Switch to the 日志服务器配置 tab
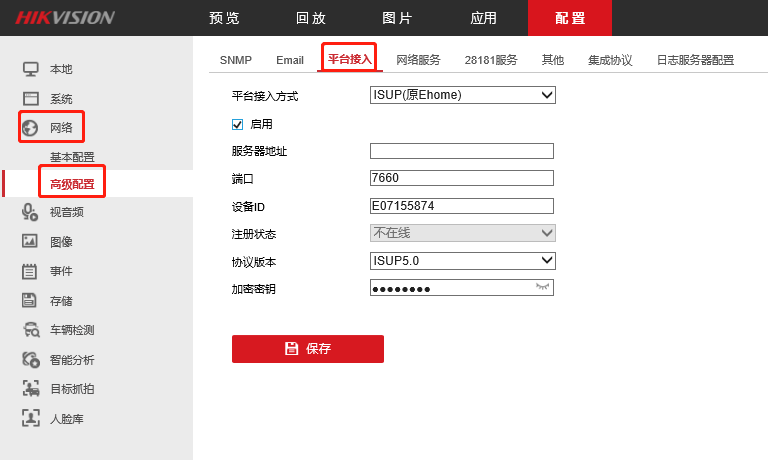Viewport: 768px width, 460px height. (695, 60)
